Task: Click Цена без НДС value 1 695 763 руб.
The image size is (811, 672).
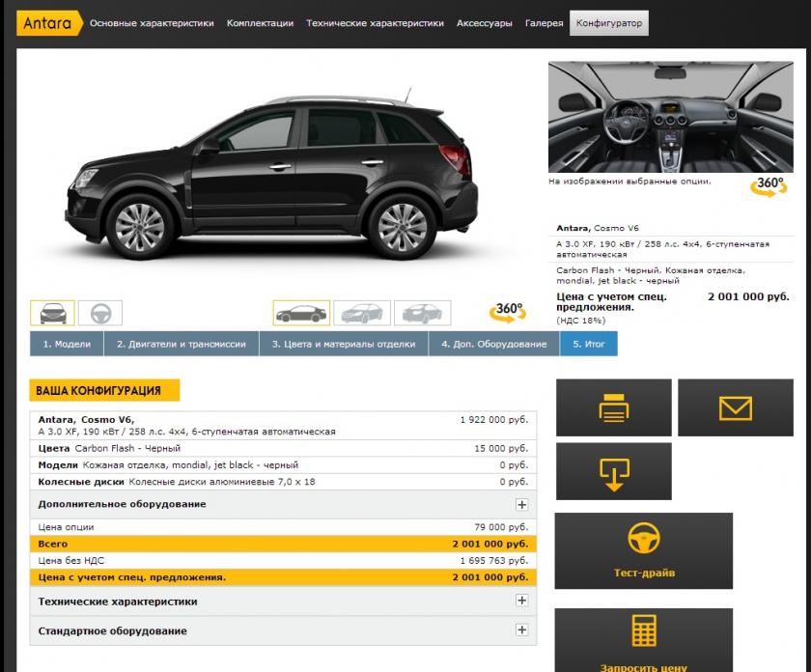Action: pyautogui.click(x=494, y=560)
